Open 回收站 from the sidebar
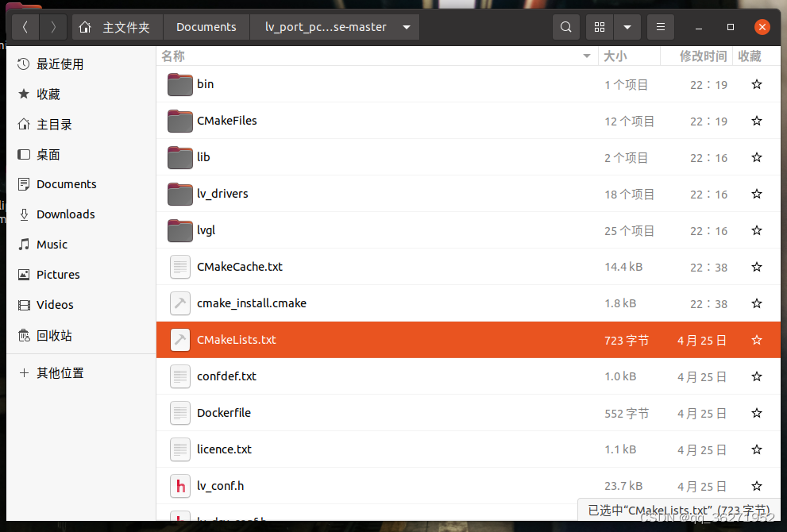This screenshot has width=787, height=532. pyautogui.click(x=56, y=335)
